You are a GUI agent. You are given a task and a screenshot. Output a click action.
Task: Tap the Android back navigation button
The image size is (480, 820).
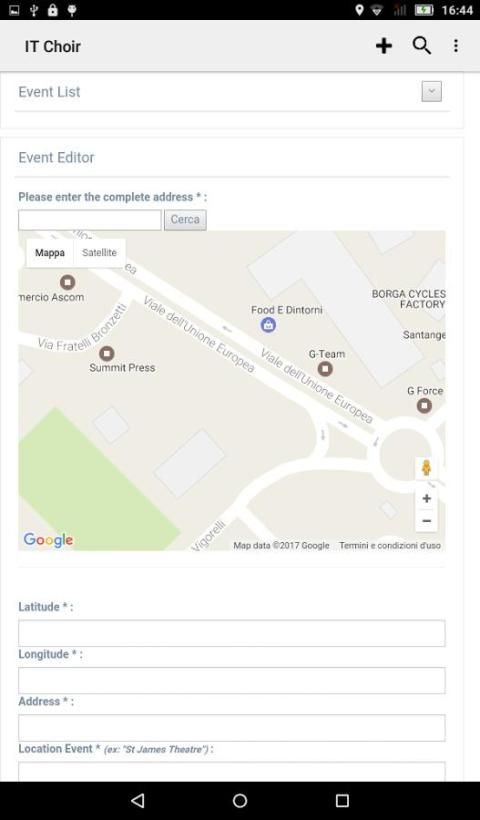click(138, 801)
